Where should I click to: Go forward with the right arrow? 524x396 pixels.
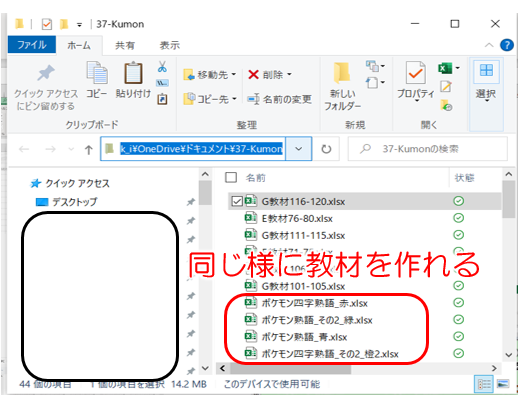[x=50, y=149]
